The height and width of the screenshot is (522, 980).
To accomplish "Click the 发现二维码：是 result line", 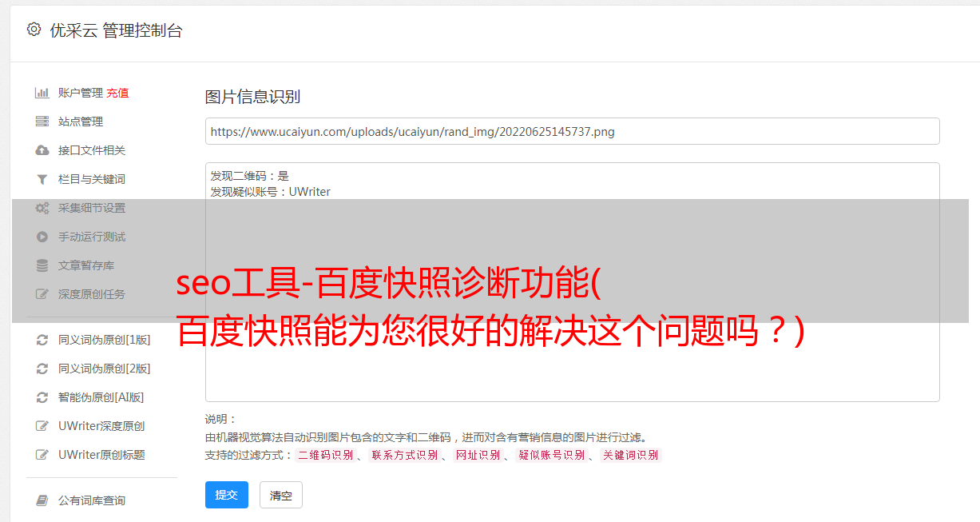I will (x=249, y=176).
